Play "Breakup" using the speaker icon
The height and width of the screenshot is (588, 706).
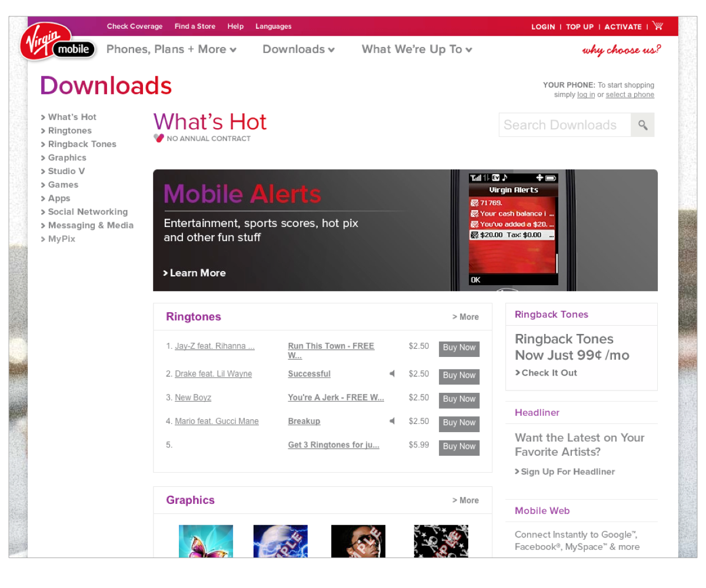392,420
